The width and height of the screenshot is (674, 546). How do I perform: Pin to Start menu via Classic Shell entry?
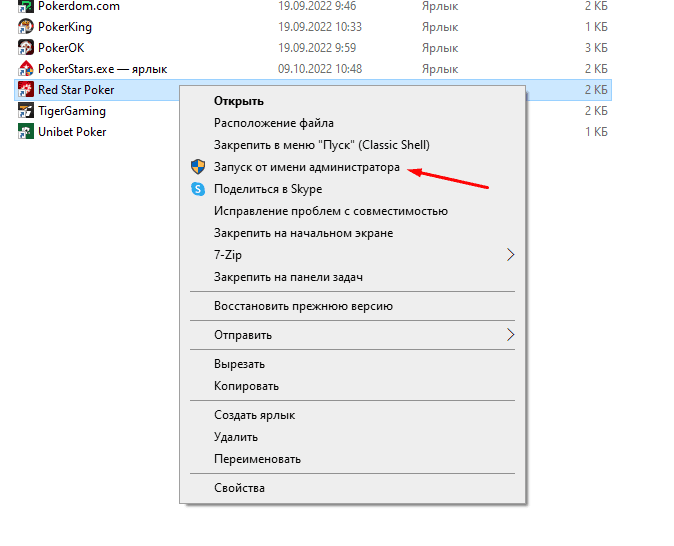[x=322, y=145]
